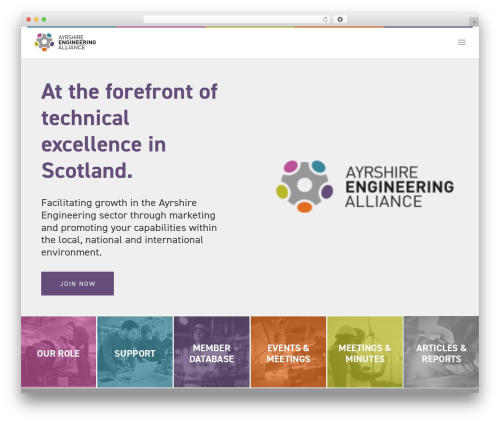Open the ARTICLES & REPORTS tile

441,352
